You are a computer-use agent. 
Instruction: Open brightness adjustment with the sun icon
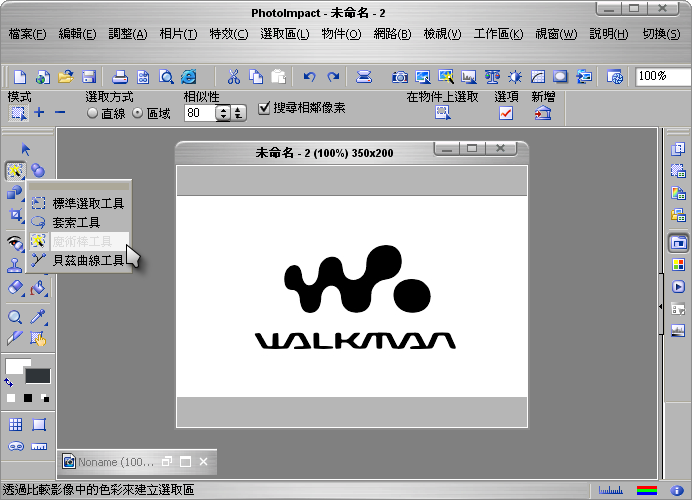pyautogui.click(x=515, y=77)
